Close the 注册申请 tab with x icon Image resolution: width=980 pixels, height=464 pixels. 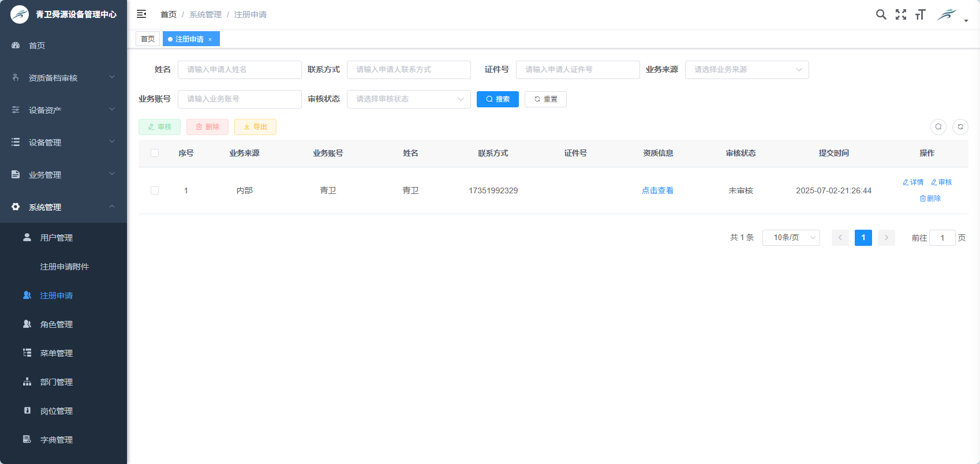point(210,39)
